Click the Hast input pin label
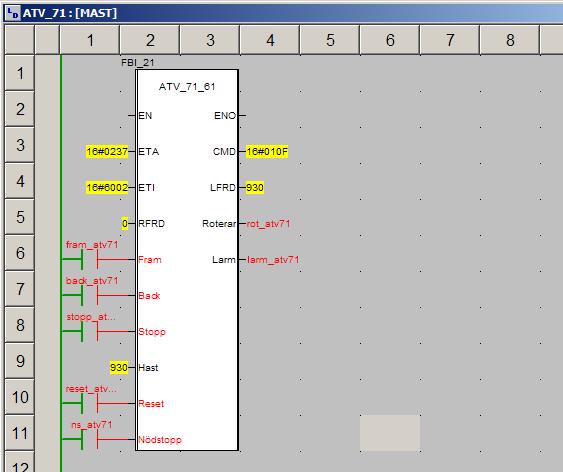 [148, 368]
